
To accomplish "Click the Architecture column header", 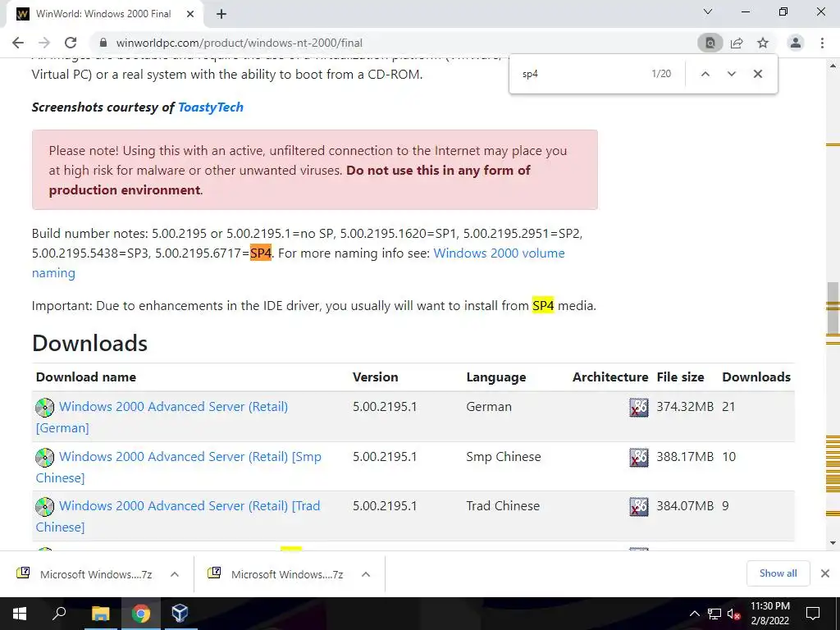I will pos(610,377).
